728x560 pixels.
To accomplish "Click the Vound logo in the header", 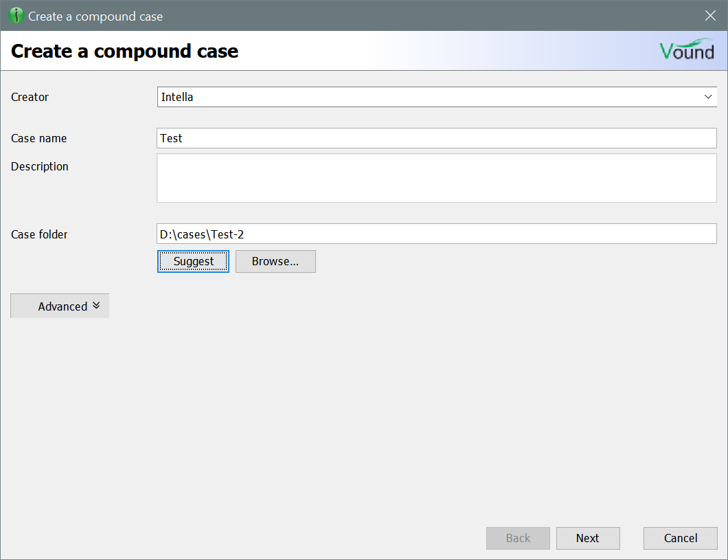I will point(686,50).
